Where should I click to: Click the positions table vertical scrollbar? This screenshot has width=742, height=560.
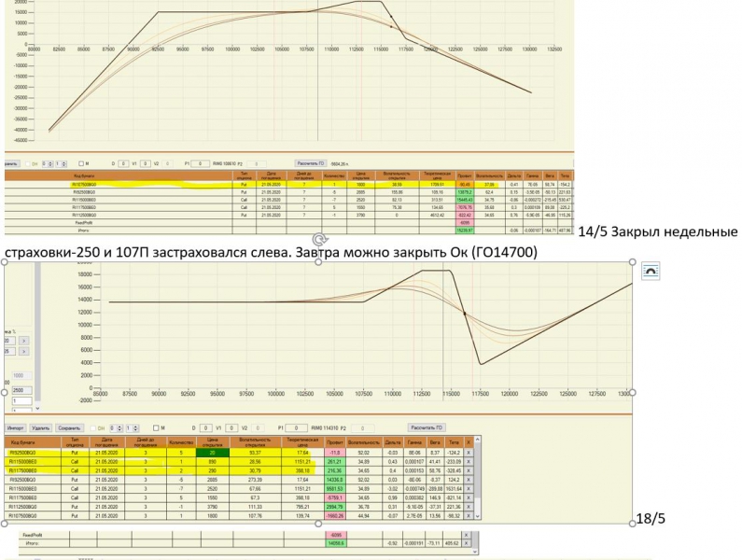click(x=478, y=477)
